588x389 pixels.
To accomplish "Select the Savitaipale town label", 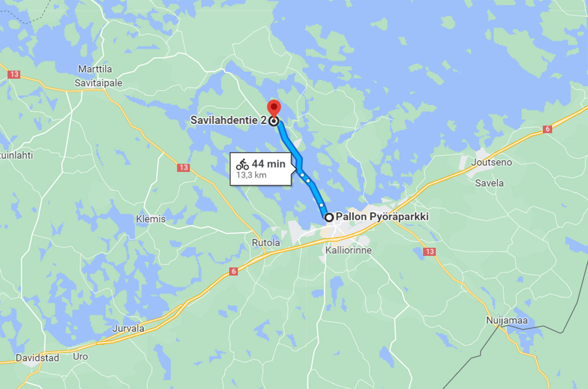I will click(x=99, y=83).
